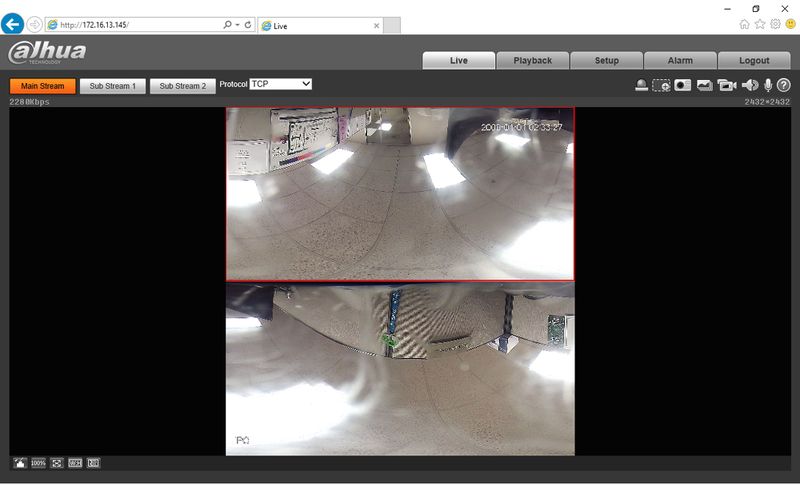Screen dimensions: 800x485
Task: Click the alarm output relay icon
Action: click(x=641, y=85)
